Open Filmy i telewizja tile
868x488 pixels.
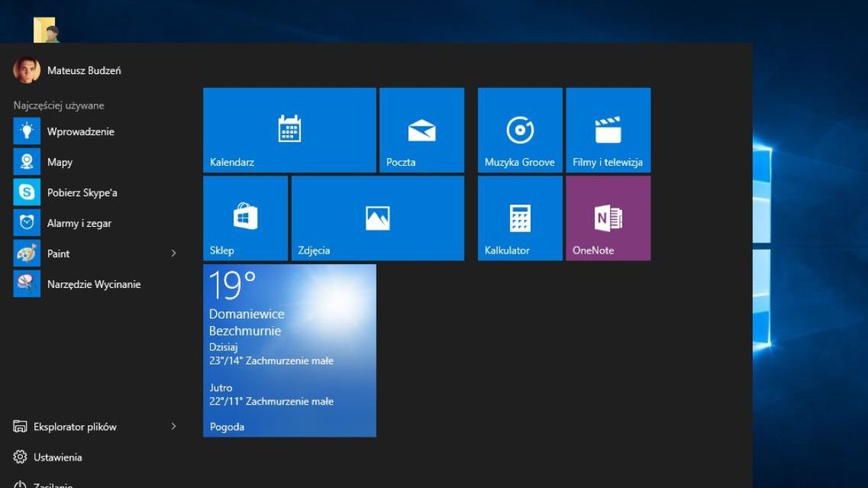[608, 130]
